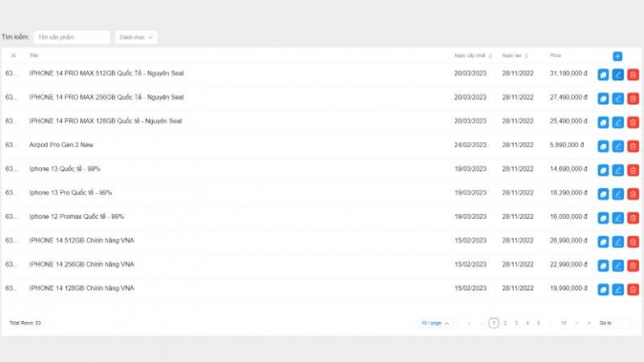This screenshot has width=644, height=362.
Task: Click price 16,000,000 đ cell
Action: tap(569, 217)
